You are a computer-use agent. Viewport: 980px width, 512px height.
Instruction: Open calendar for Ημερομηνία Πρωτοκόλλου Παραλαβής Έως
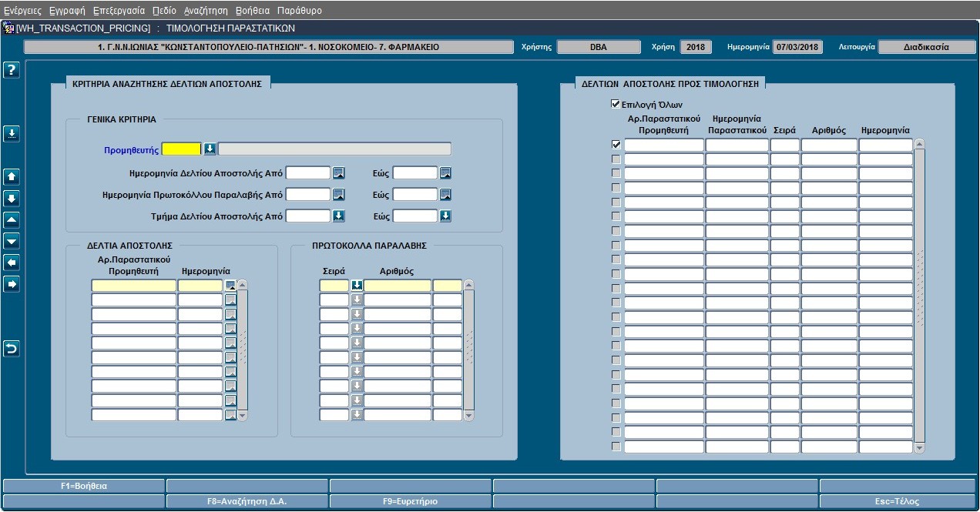445,195
